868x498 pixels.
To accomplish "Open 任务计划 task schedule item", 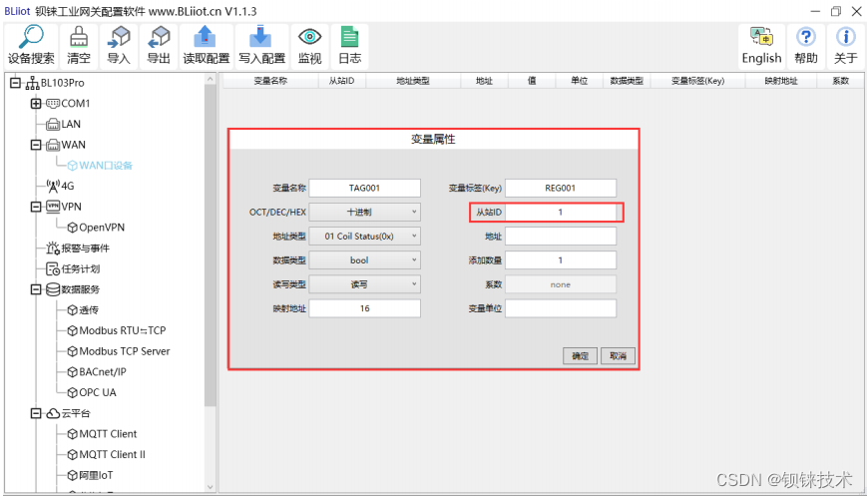I will [x=80, y=268].
